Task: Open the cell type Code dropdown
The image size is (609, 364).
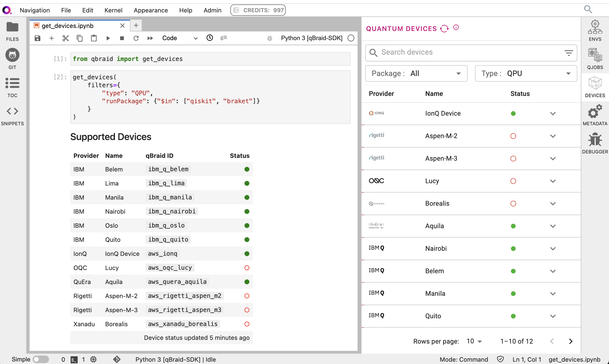Action: 180,38
